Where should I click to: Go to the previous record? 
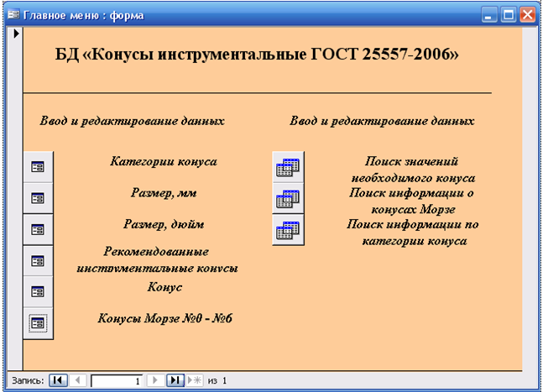pyautogui.click(x=78, y=380)
